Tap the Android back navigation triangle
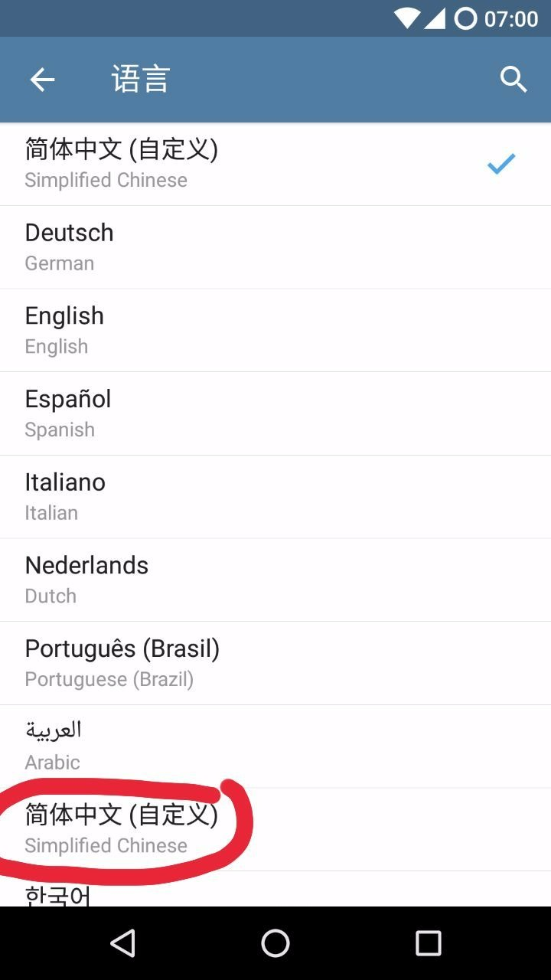Image resolution: width=551 pixels, height=980 pixels. point(123,943)
